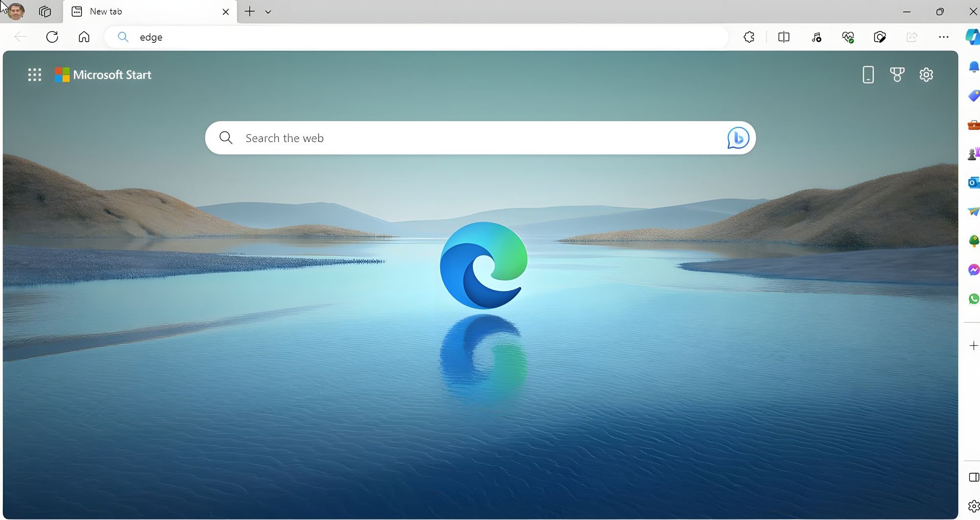Click the Microsoft Start logo link

coord(103,75)
